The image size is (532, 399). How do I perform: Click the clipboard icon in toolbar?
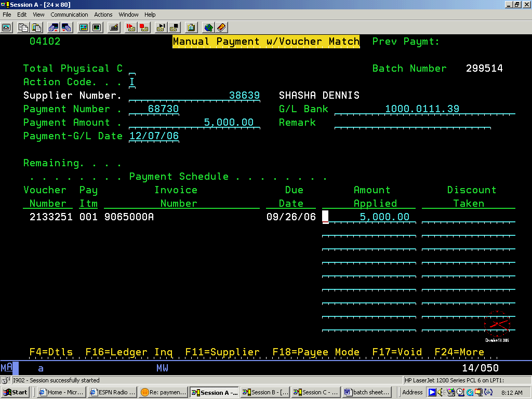(x=191, y=28)
